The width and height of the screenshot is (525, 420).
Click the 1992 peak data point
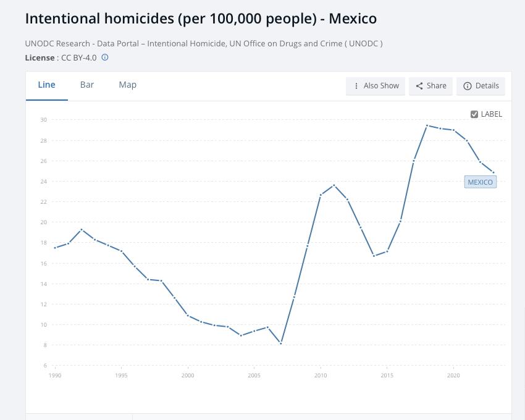tap(82, 230)
